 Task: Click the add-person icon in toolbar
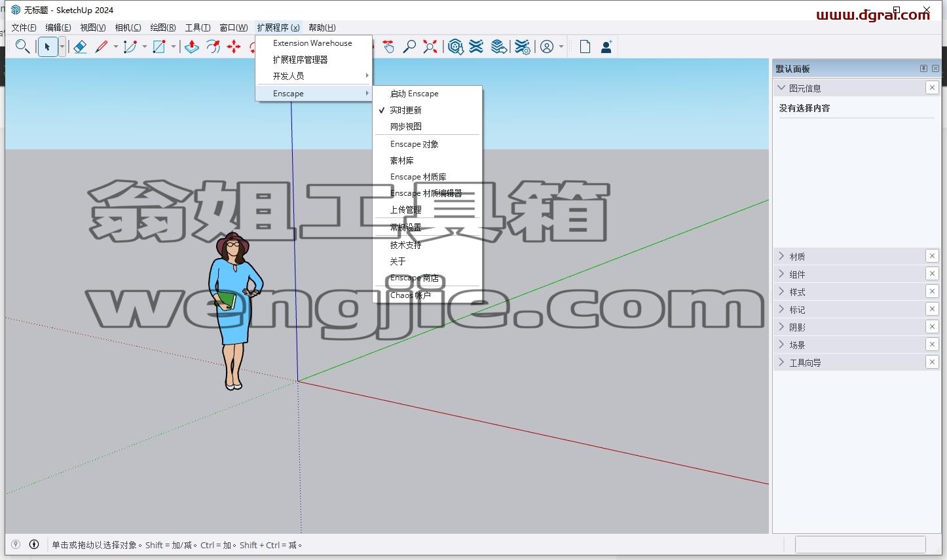tap(606, 47)
